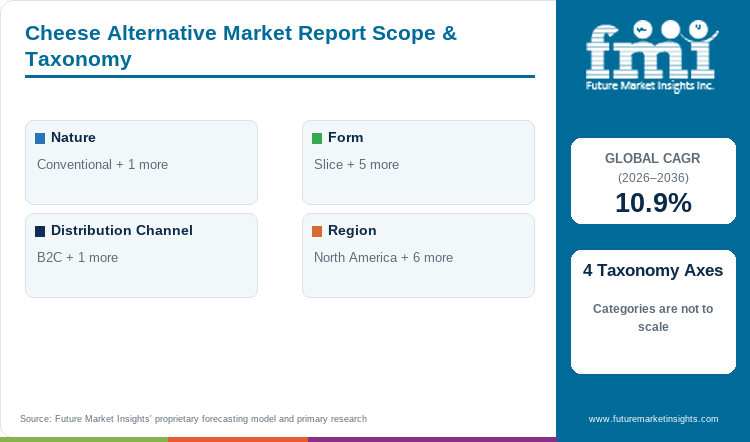Image resolution: width=750 pixels, height=442 pixels.
Task: Click the GLOBAL CAGR label
Action: point(652,158)
